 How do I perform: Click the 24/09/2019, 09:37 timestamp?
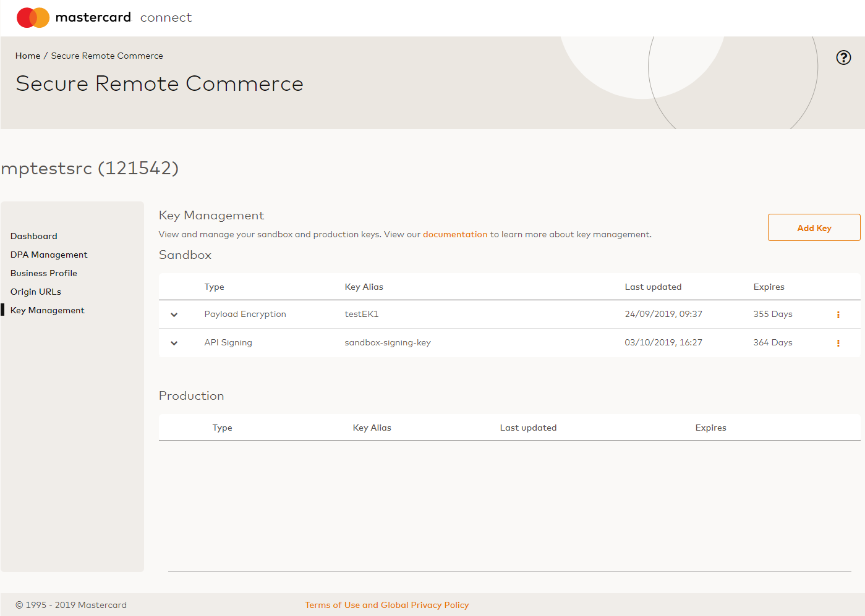(x=663, y=314)
